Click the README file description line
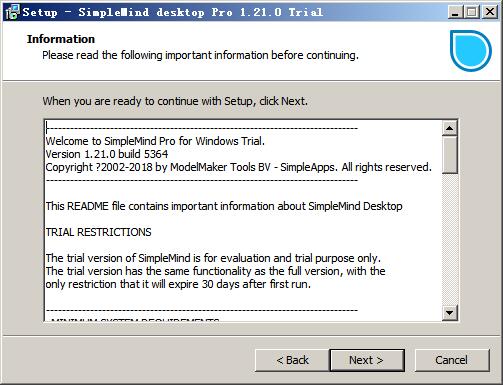 224,206
